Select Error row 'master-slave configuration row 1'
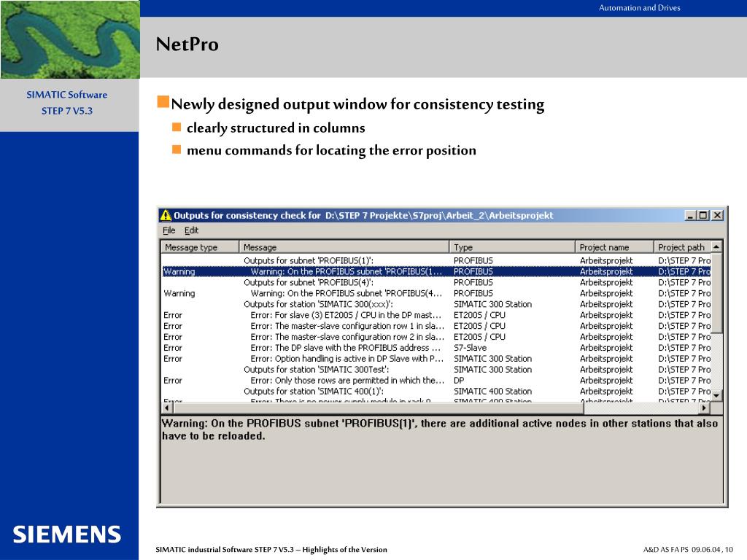This screenshot has width=747, height=560. [x=436, y=326]
